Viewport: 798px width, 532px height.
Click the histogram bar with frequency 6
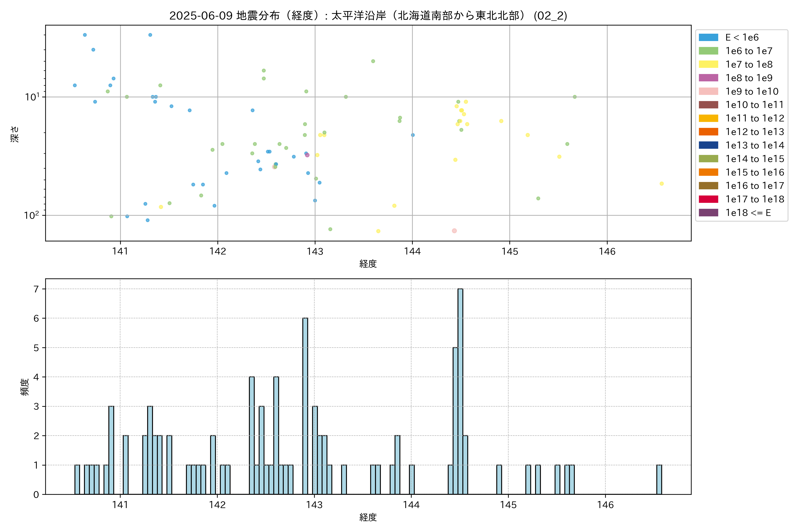305,406
